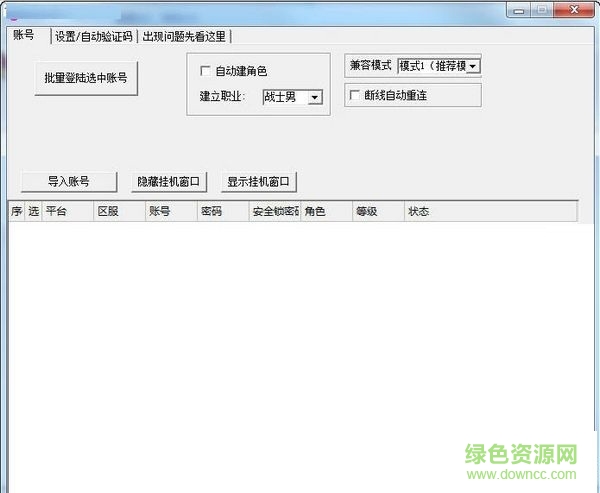The width and height of the screenshot is (600, 493).
Task: Click the 账号 column header in table
Action: tap(171, 211)
